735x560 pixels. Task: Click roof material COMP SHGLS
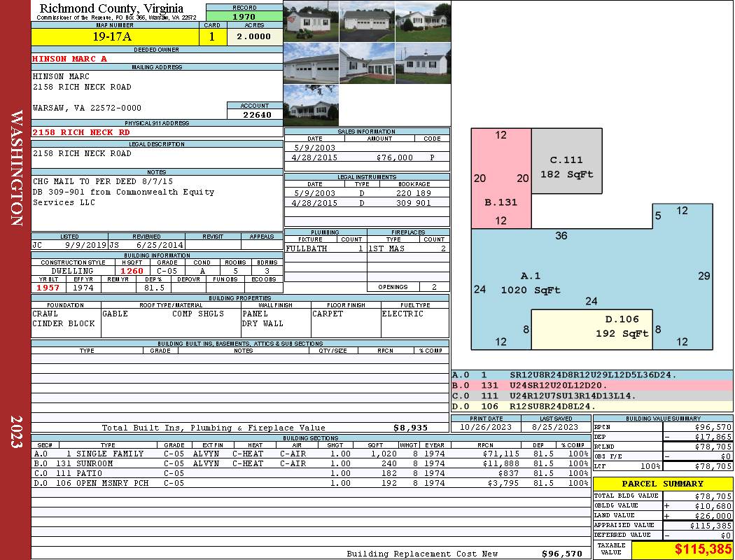pos(198,314)
